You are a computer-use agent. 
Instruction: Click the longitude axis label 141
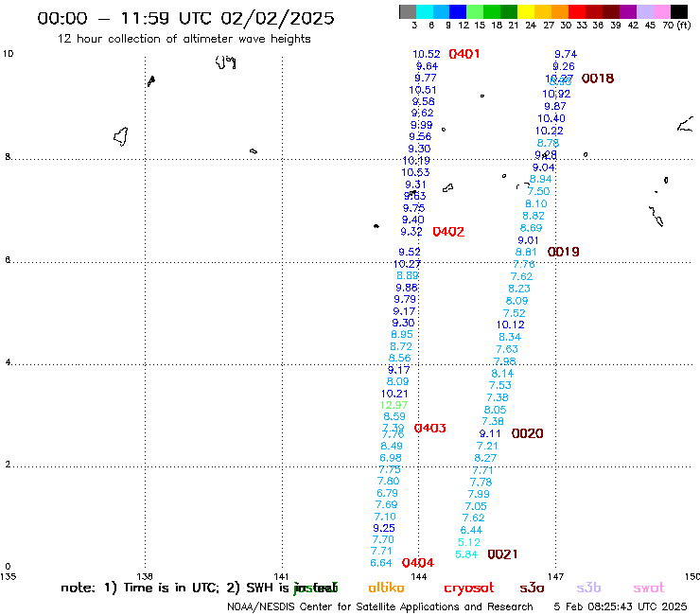281,576
